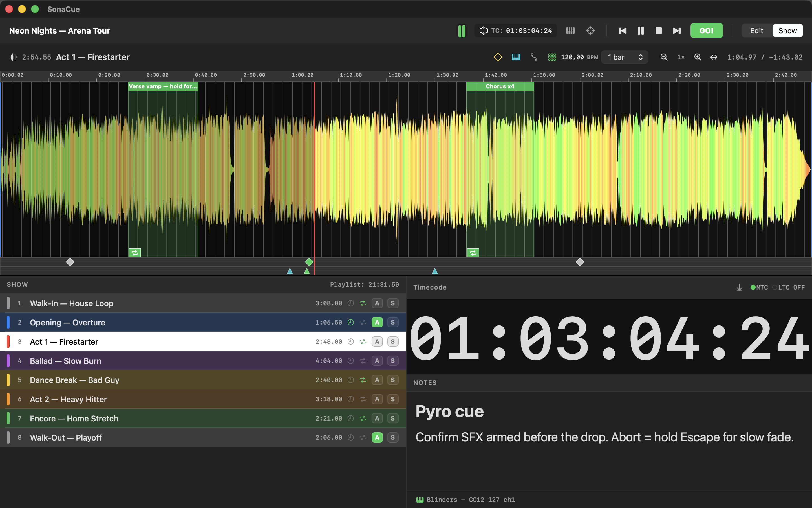
Task: Click the green triangle marker near playhead
Action: coord(307,271)
